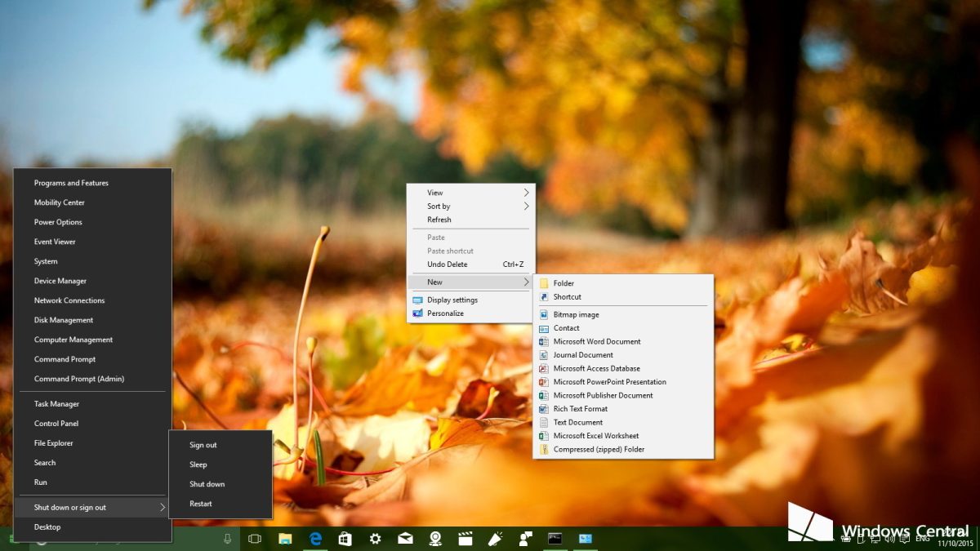980x551 pixels.
Task: Open the Mail app from the taskbar
Action: [x=405, y=539]
